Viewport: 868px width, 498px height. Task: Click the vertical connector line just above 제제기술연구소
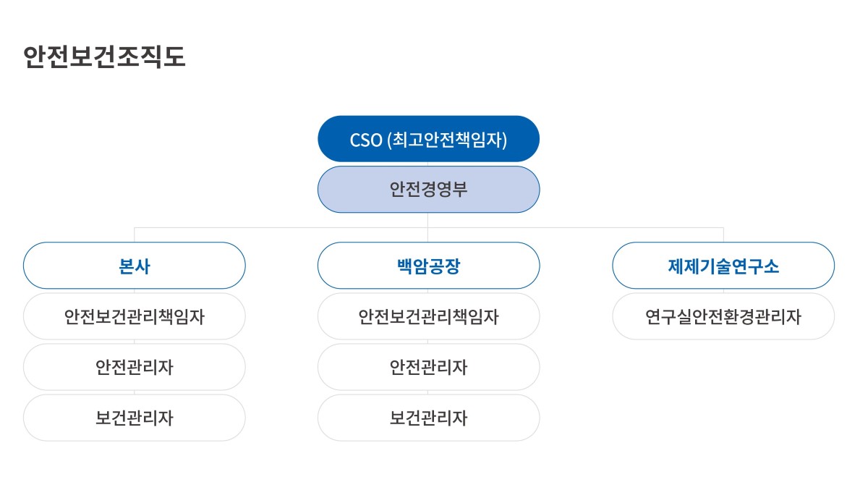coord(723,235)
